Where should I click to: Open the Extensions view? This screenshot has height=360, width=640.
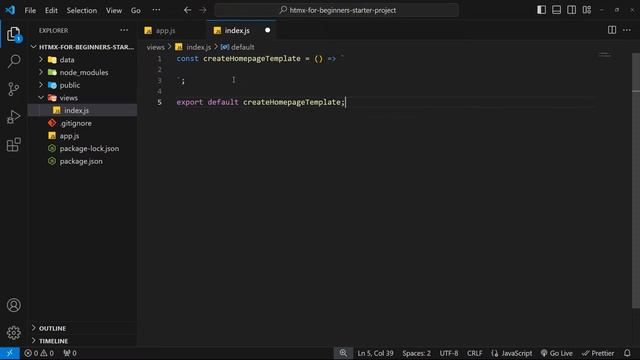click(13, 144)
